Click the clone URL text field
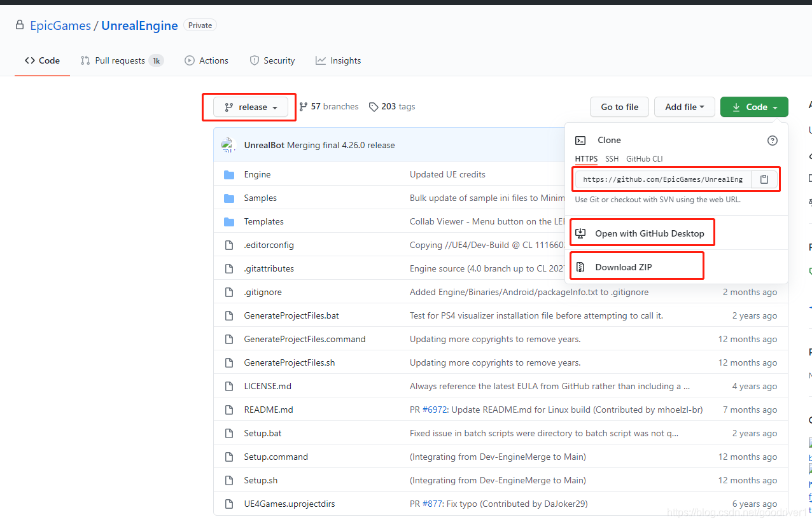The width and height of the screenshot is (812, 524). [x=663, y=179]
